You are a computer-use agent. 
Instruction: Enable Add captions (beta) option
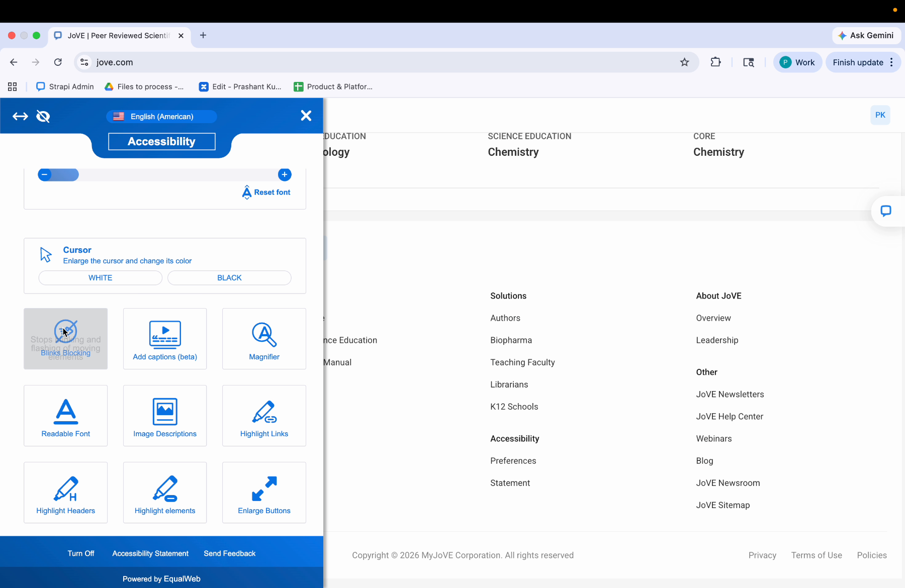(x=165, y=339)
